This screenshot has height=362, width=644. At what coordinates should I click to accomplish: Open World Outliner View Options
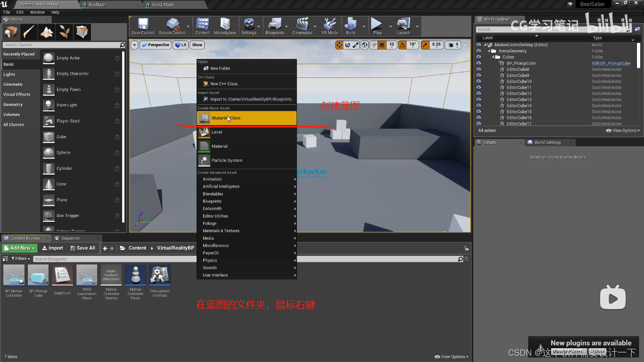[623, 130]
